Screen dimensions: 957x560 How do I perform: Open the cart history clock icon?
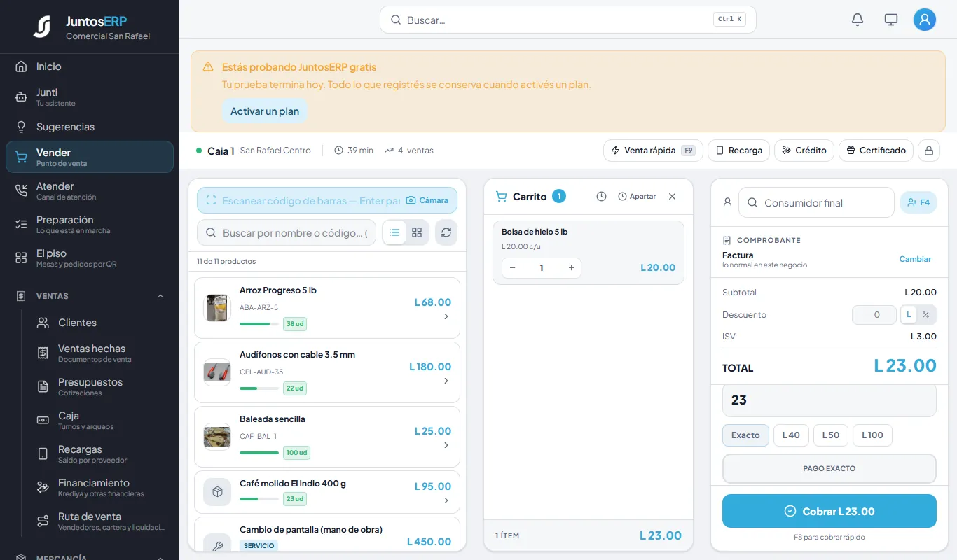point(601,197)
